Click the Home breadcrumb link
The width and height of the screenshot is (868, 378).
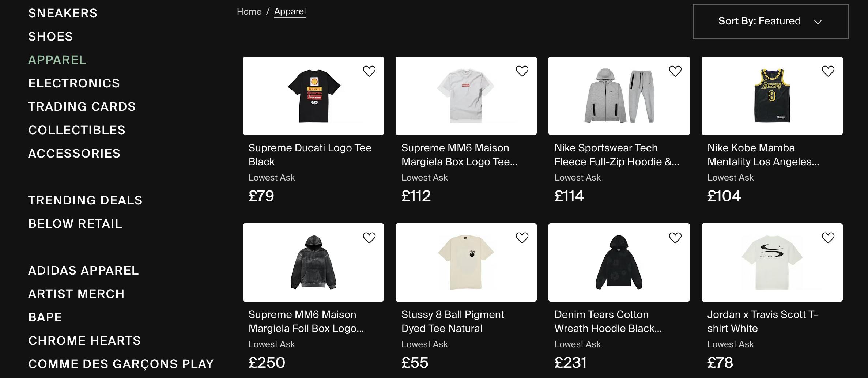[x=249, y=12]
